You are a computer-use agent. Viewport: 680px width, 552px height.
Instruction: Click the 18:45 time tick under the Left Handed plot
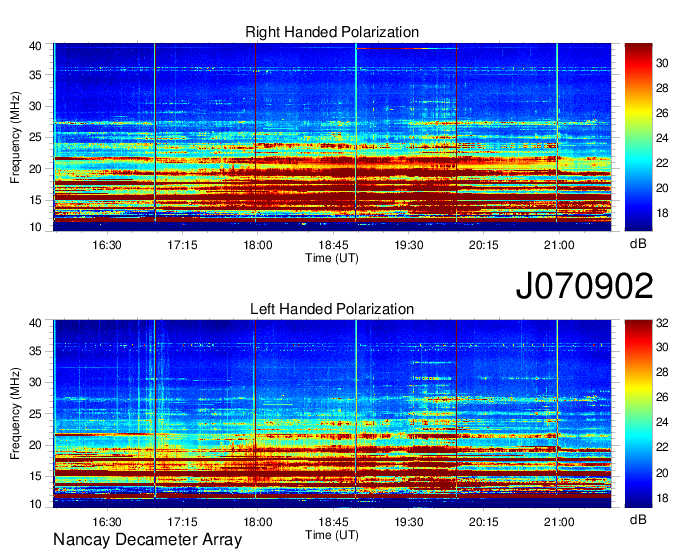(x=333, y=522)
